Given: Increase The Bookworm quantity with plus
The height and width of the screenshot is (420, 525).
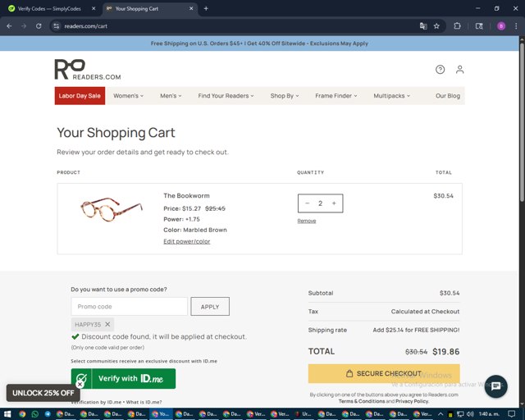Looking at the screenshot, I should tap(334, 203).
